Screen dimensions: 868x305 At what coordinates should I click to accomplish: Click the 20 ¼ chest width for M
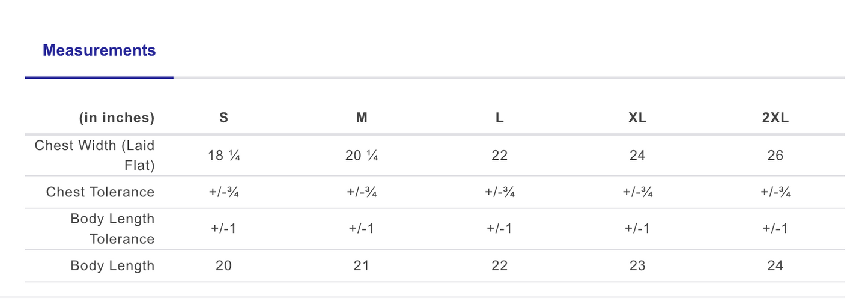coord(362,156)
